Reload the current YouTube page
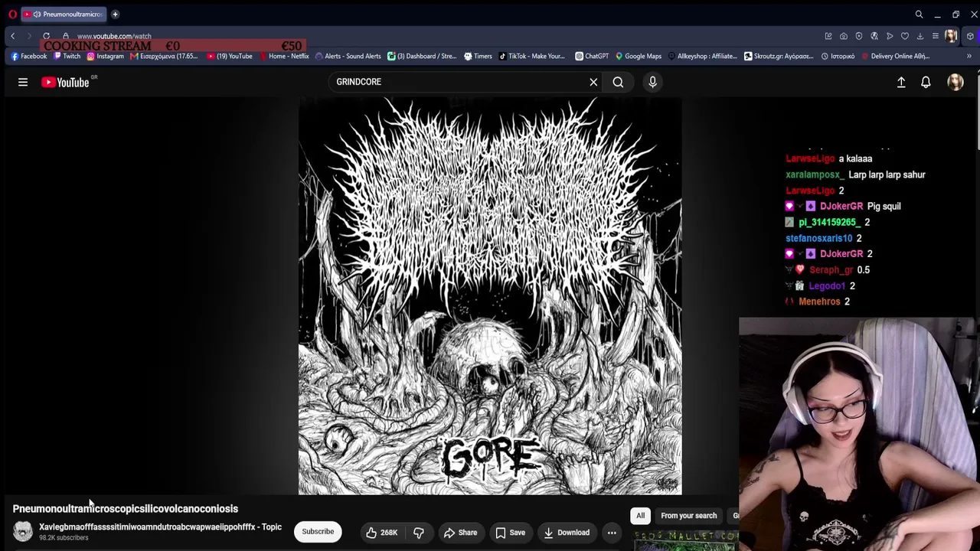The height and width of the screenshot is (551, 980). (46, 36)
